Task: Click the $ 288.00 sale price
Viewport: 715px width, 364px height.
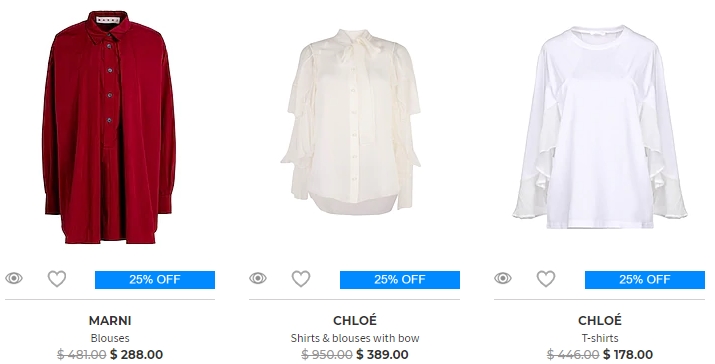Action: 136,354
